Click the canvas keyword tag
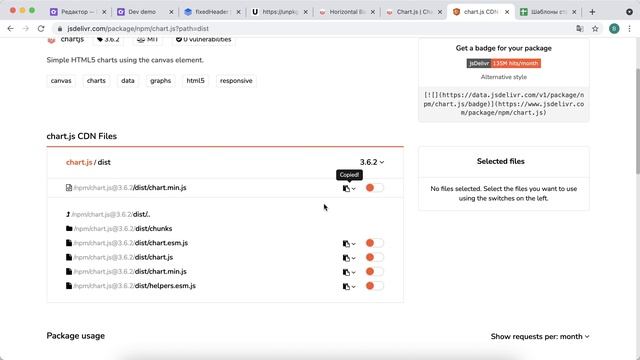640x360 pixels. [61, 81]
